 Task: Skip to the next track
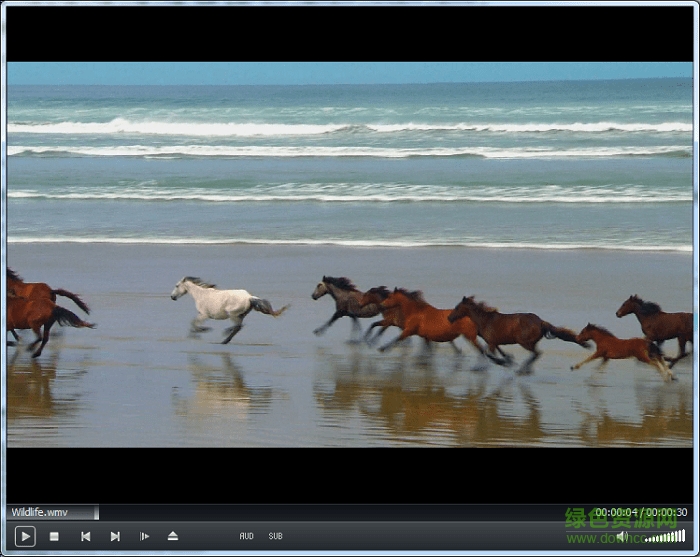tap(115, 537)
